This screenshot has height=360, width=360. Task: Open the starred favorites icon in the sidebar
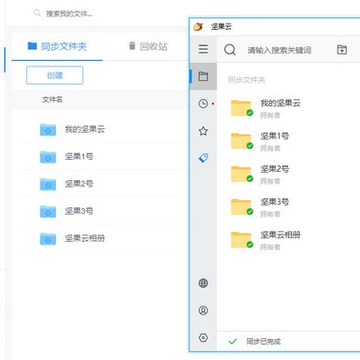tap(203, 131)
